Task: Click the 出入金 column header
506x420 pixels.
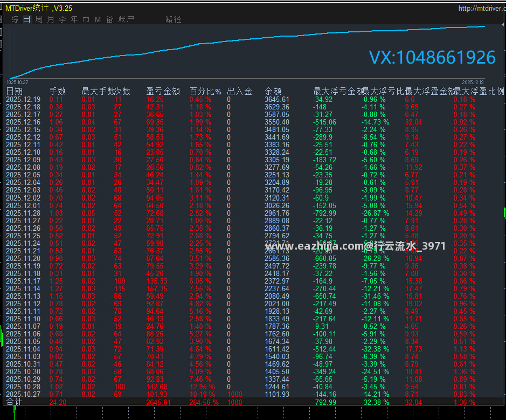Action: tap(239, 91)
